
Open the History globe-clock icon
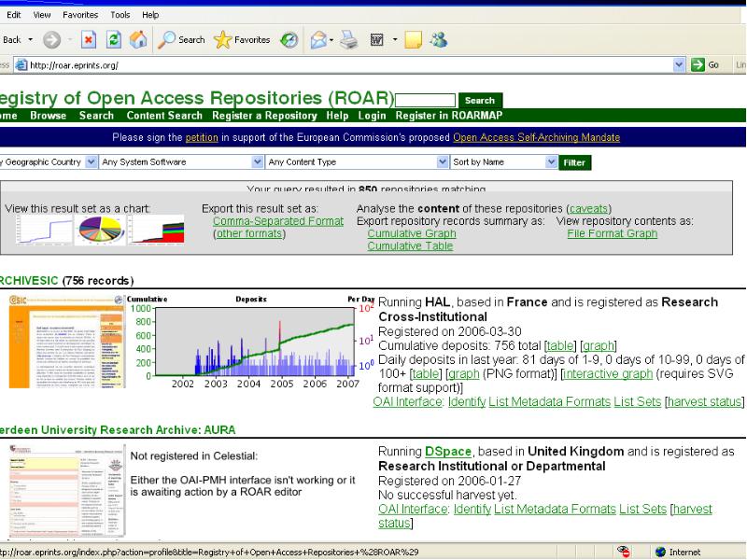tap(289, 40)
